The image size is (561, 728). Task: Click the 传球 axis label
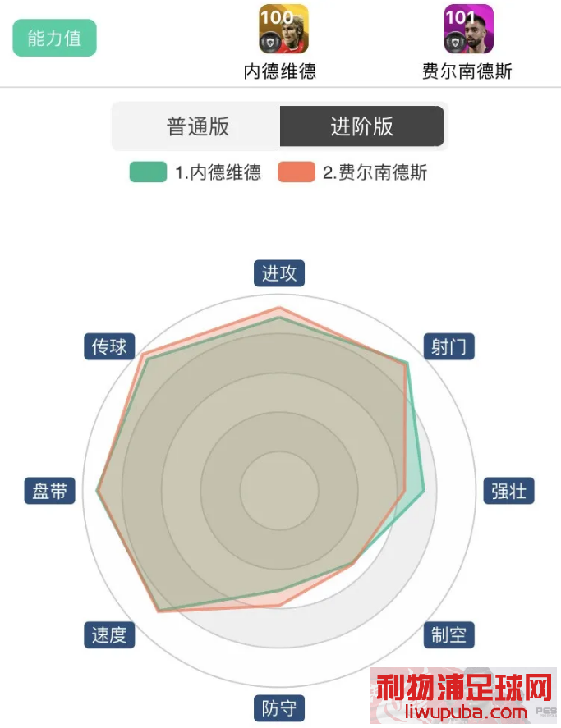click(x=109, y=346)
